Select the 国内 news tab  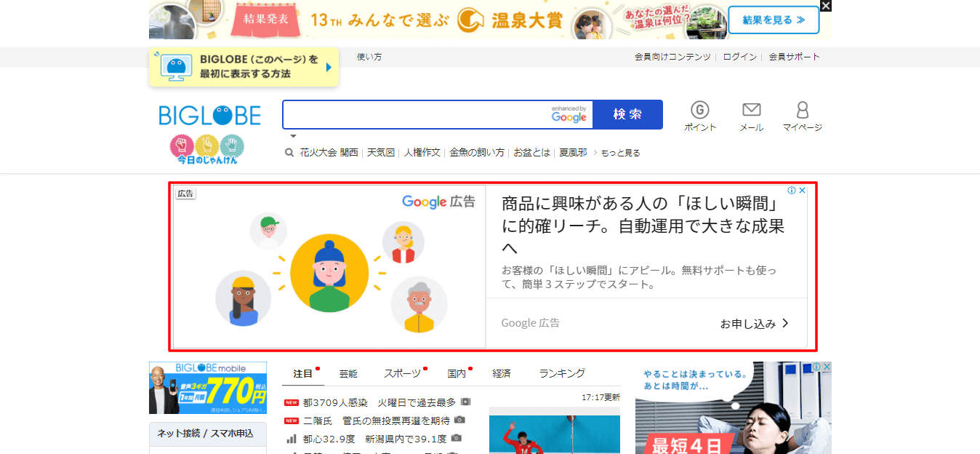pos(457,373)
